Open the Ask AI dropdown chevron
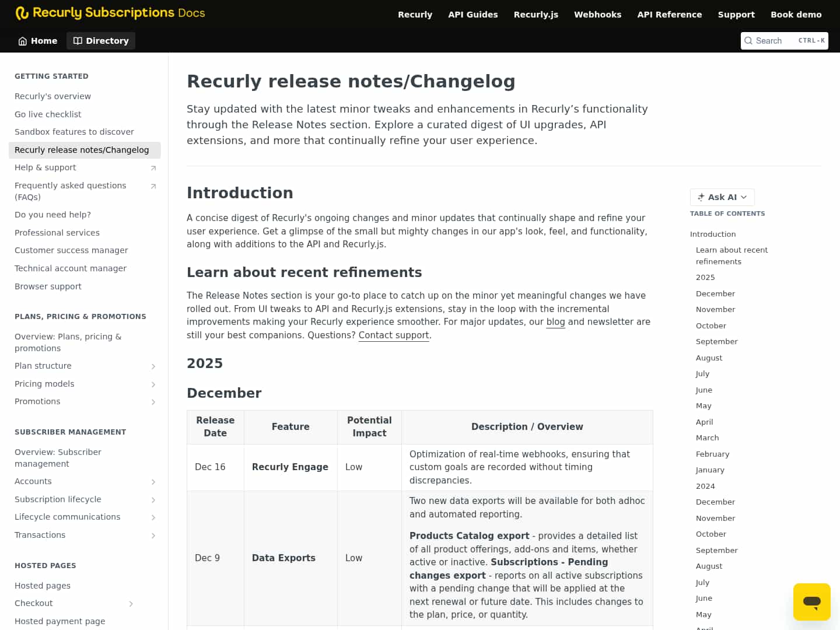The width and height of the screenshot is (840, 630). coord(744,197)
